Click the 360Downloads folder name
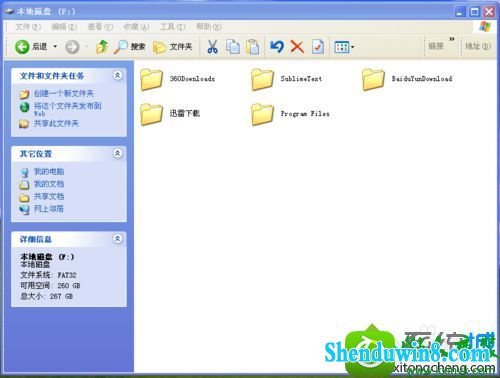Image resolution: width=500 pixels, height=378 pixels. pyautogui.click(x=192, y=79)
